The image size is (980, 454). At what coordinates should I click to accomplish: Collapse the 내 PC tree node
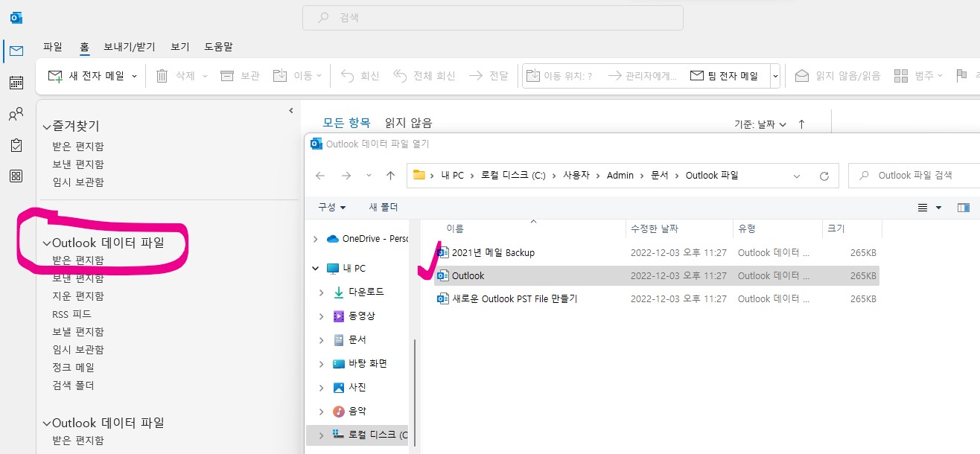coord(314,268)
